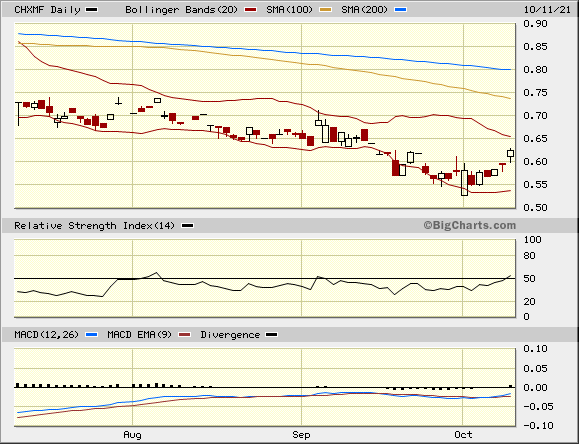Click the 0.60 price axis value

[535, 161]
